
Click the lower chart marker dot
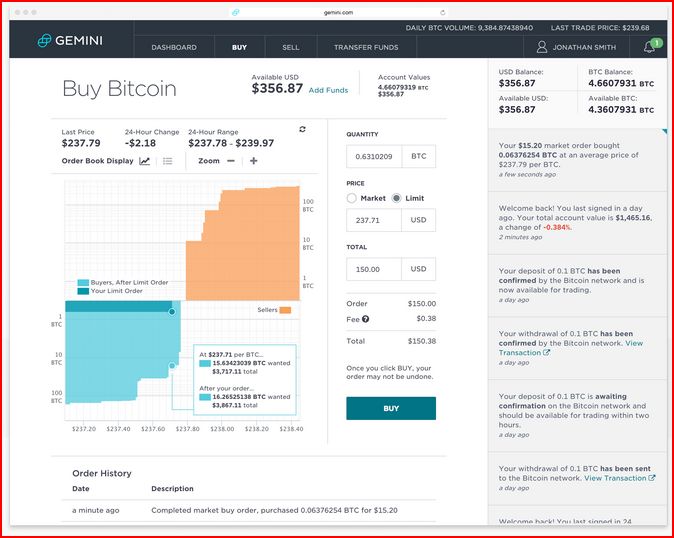[172, 366]
